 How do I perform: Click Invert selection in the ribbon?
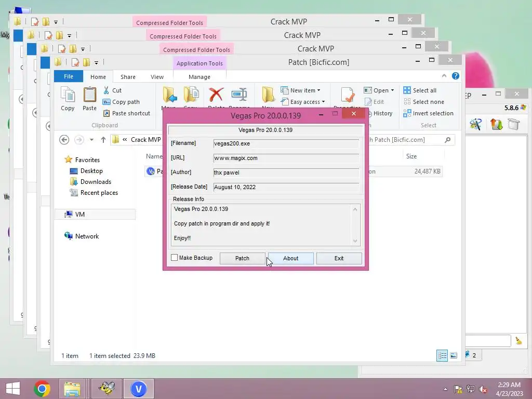429,113
